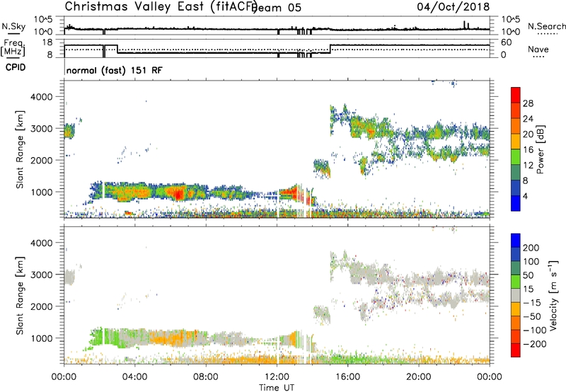The width and height of the screenshot is (566, 392).
Task: Click the 'N.Sky' legend label
Action: coord(13,26)
